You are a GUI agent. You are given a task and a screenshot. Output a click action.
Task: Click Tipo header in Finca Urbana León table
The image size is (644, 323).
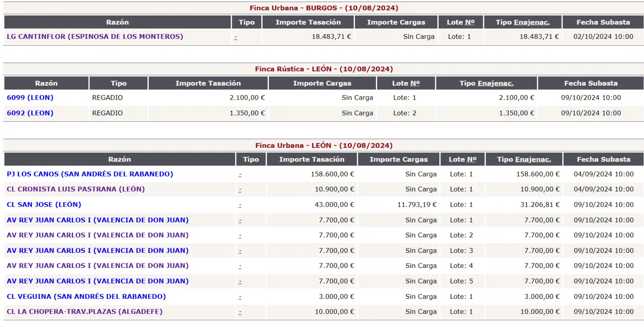point(251,159)
